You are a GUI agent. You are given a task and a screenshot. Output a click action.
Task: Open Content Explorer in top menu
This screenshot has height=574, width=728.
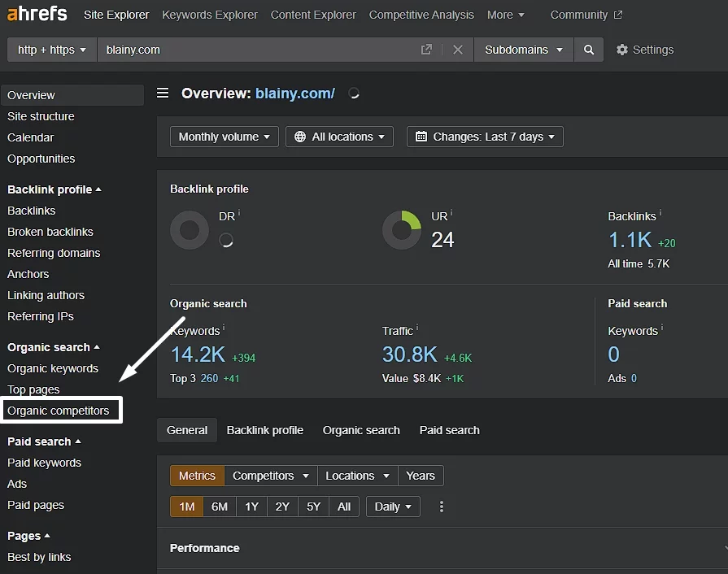pyautogui.click(x=313, y=15)
